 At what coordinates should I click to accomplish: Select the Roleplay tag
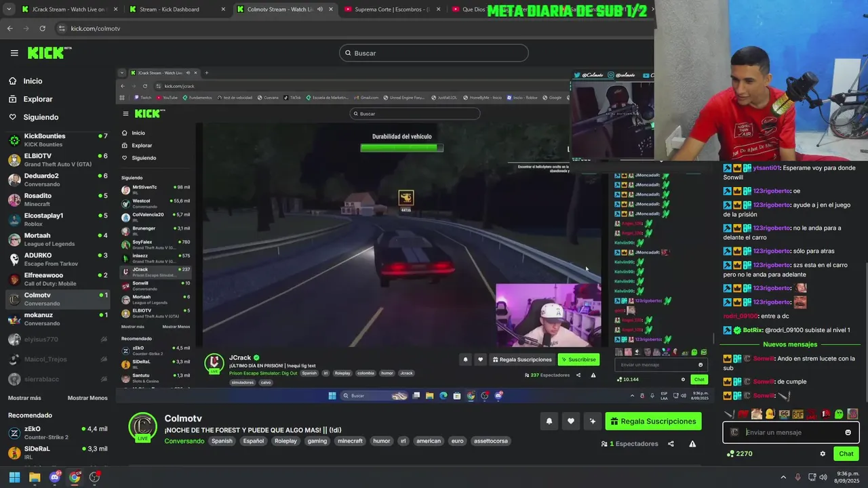pyautogui.click(x=285, y=441)
